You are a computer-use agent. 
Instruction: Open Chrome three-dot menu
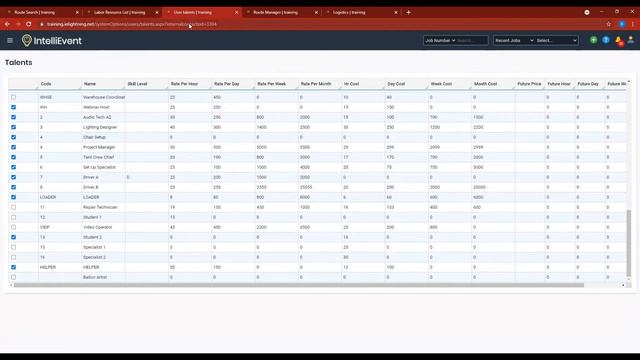633,24
